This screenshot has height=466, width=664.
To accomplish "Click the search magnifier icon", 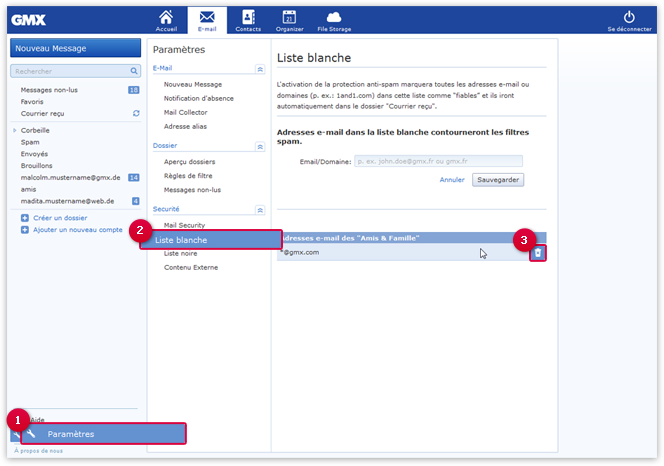I will [134, 71].
